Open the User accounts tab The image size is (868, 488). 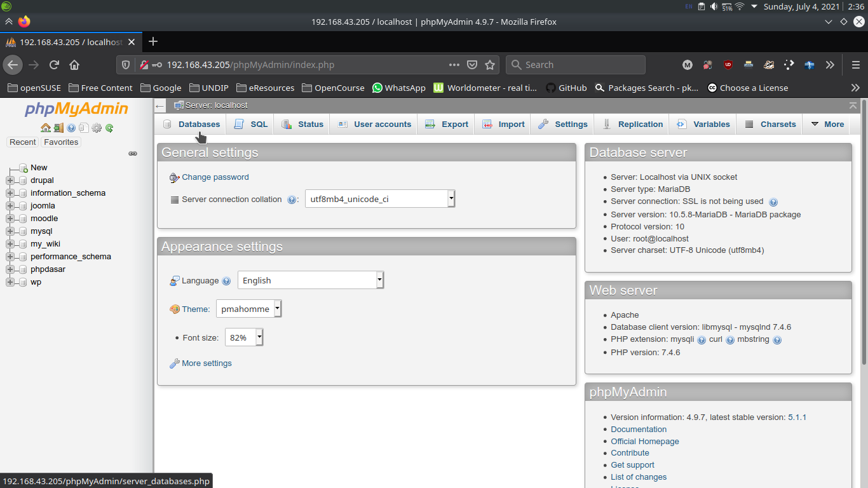[x=374, y=125]
